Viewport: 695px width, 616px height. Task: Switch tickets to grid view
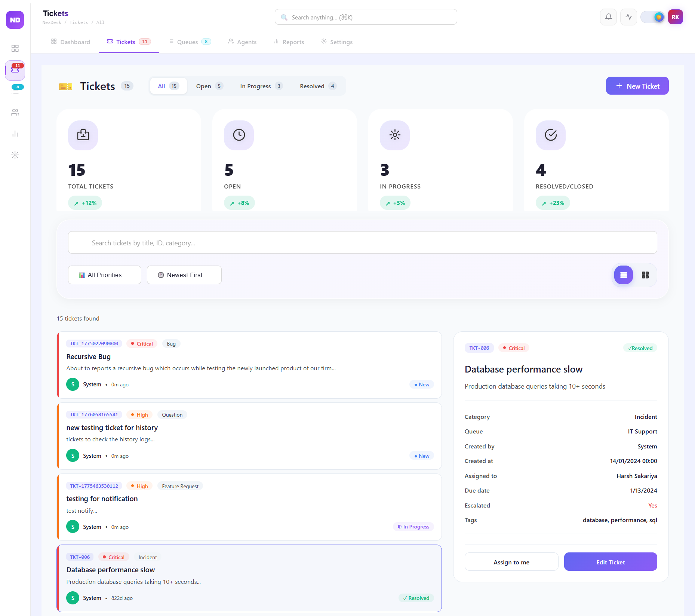coord(645,275)
